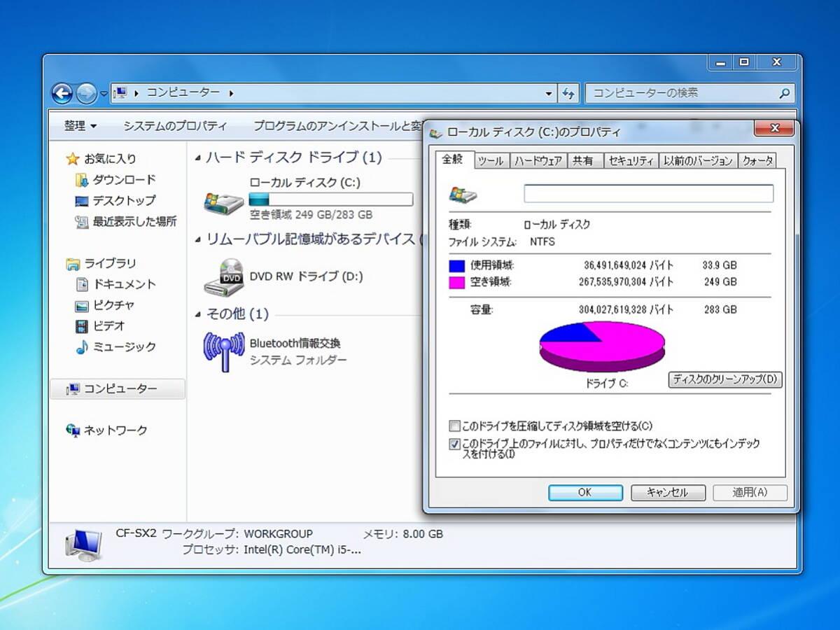The height and width of the screenshot is (630, 840).
Task: Click the ビデオ library icon
Action: click(81, 326)
